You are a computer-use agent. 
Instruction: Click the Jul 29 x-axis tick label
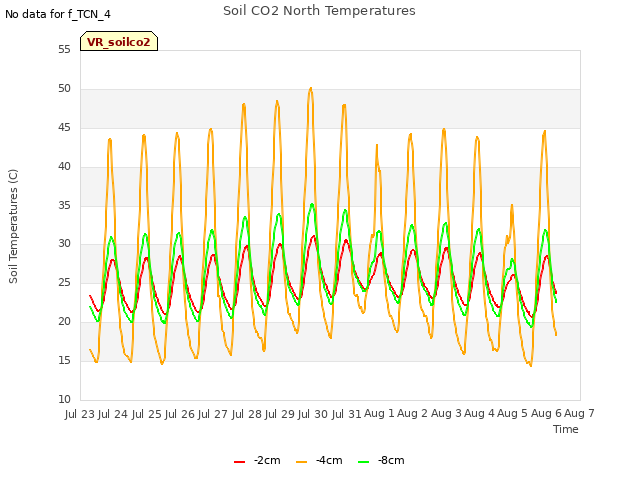280,414
